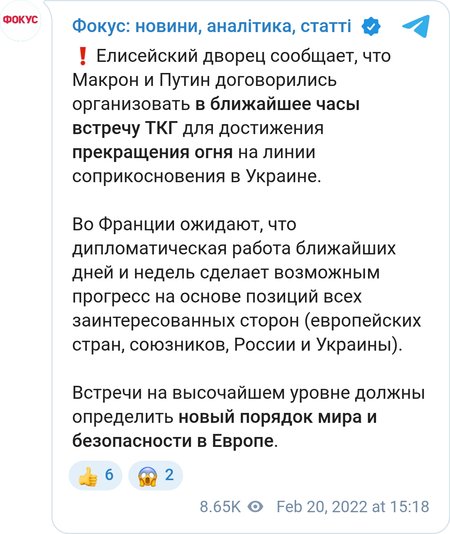The width and height of the screenshot is (450, 534).
Task: Click the eye views icon
Action: coord(255,506)
